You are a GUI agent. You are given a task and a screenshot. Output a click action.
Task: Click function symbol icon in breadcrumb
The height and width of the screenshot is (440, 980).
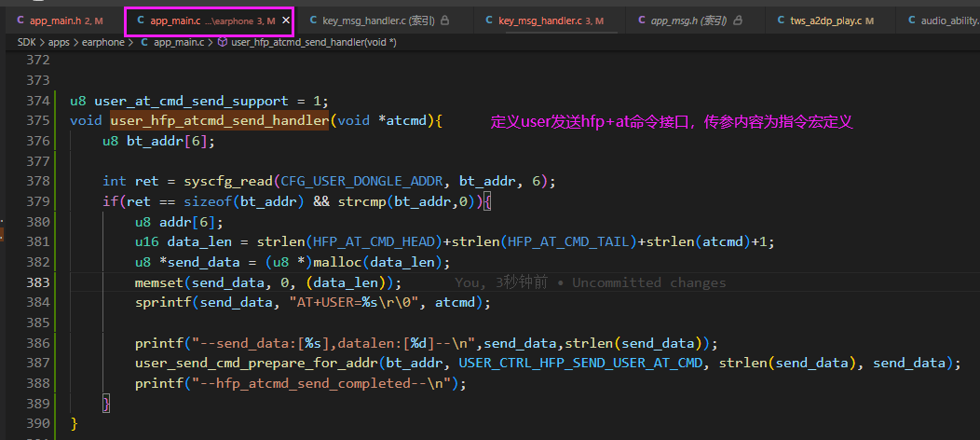(224, 43)
